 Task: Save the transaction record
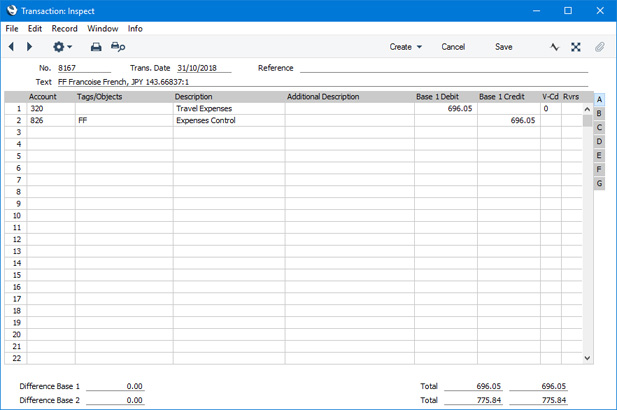click(x=503, y=47)
